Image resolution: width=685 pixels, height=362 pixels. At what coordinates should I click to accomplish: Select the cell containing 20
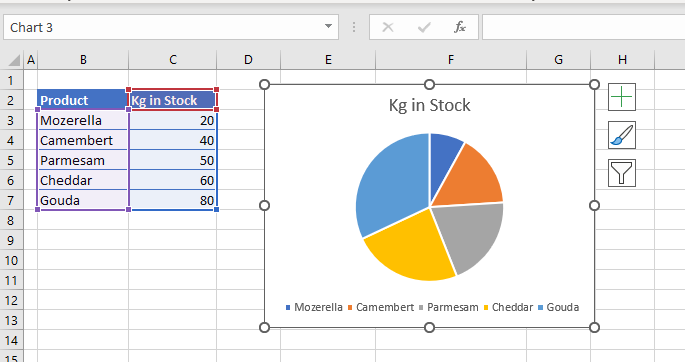173,120
